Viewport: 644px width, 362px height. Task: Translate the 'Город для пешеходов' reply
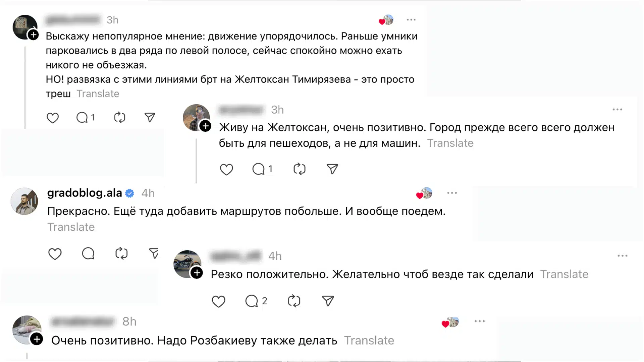click(x=450, y=143)
